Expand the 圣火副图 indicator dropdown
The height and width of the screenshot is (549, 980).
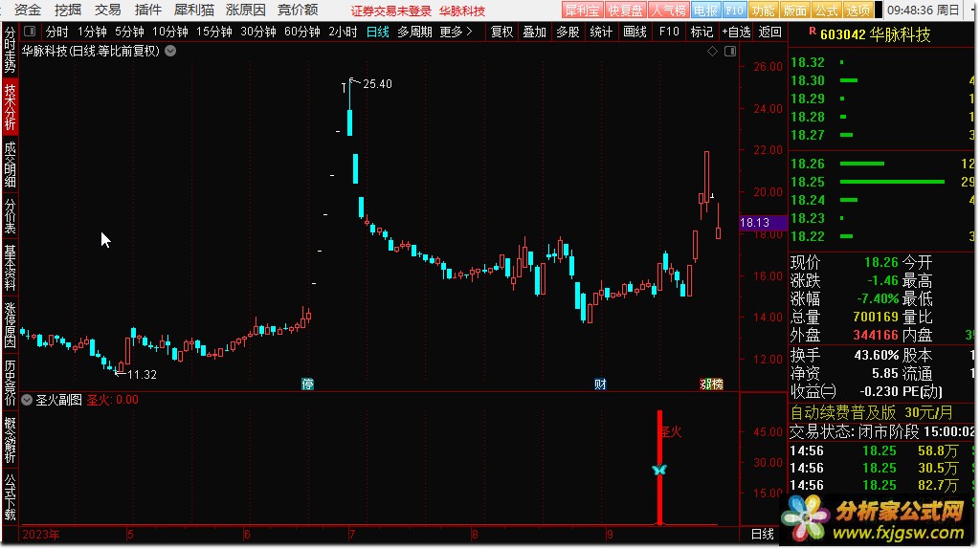pos(27,400)
